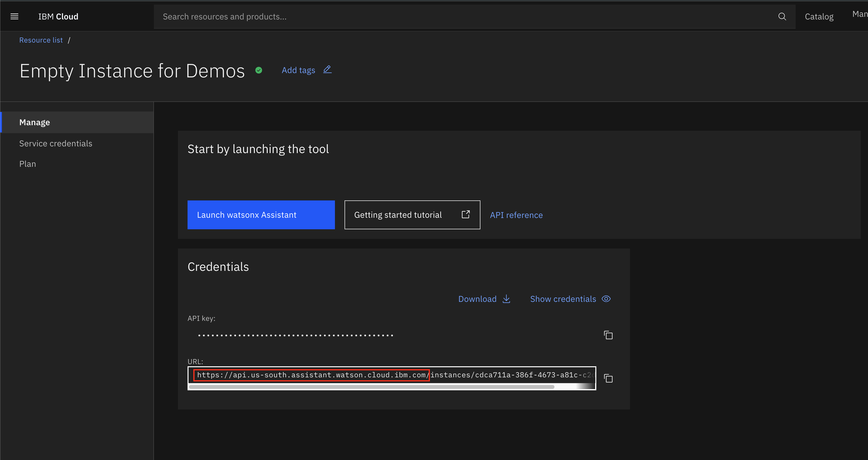
Task: Open the Getting started tutorial
Action: click(412, 215)
